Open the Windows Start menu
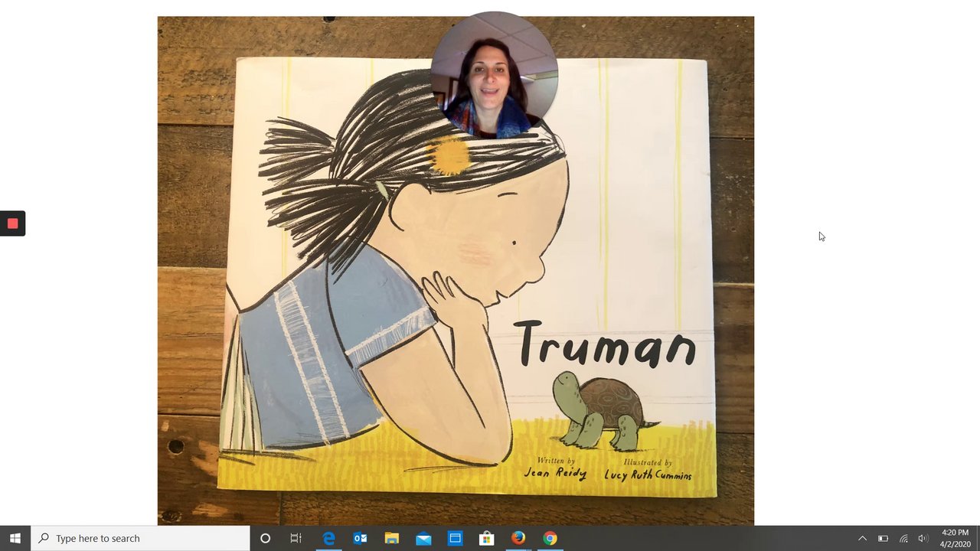The height and width of the screenshot is (551, 980). click(x=15, y=538)
